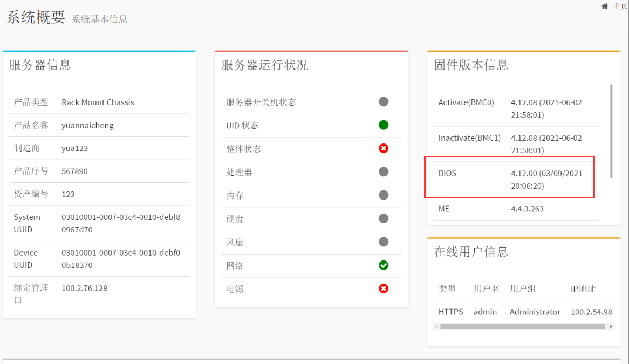Click the red X icon for 电源
Screen dimensions: 629x364
tap(384, 289)
